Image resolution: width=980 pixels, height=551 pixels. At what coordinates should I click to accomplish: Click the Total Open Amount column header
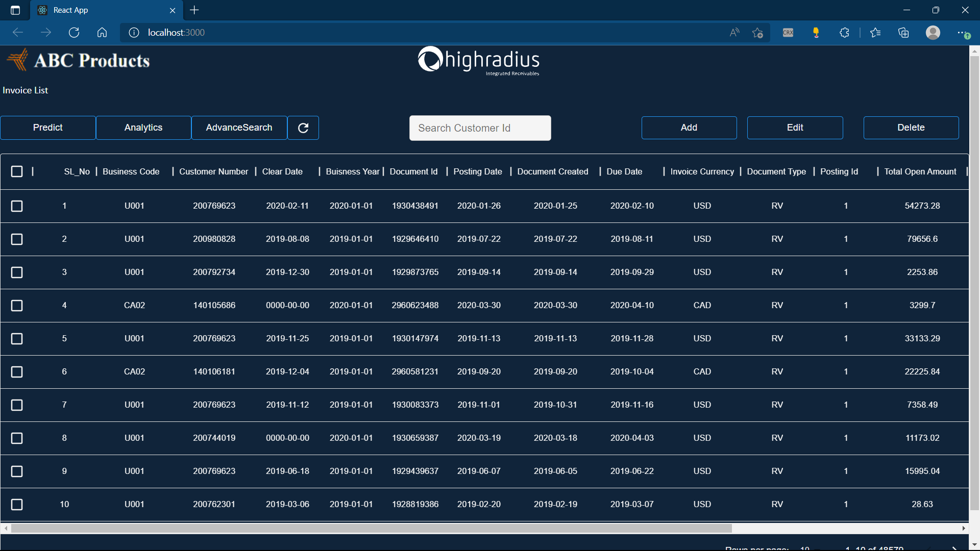[920, 171]
